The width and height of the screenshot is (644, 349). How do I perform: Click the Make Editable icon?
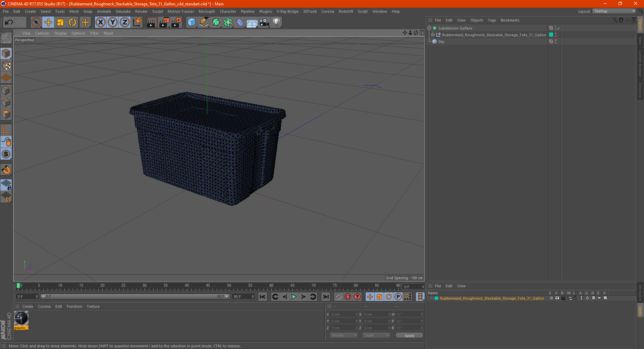(6, 38)
